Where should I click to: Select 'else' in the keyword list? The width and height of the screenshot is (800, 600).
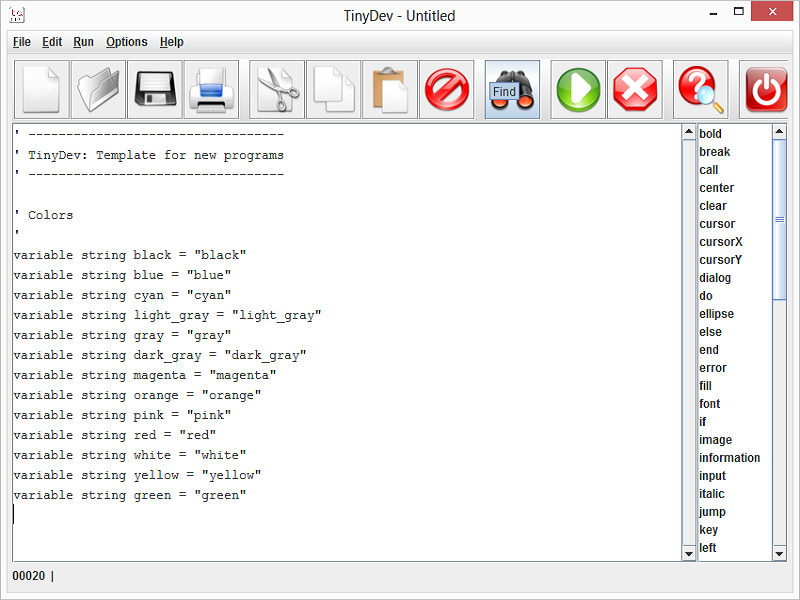710,332
